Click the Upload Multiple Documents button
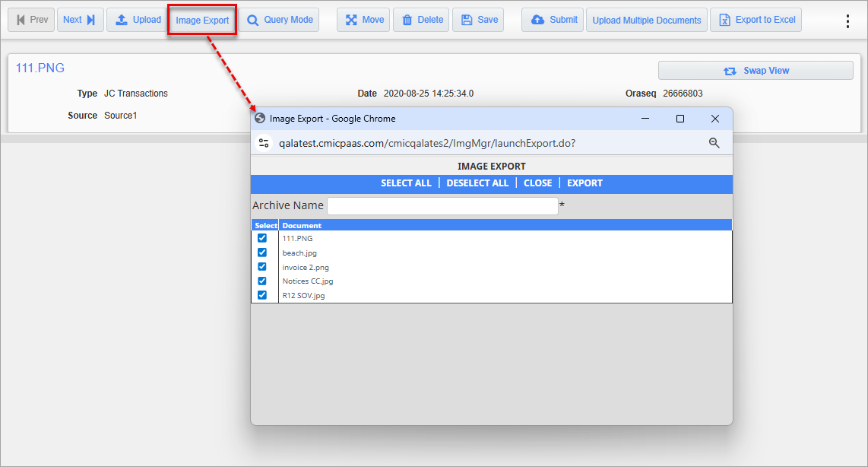This screenshot has height=467, width=868. [x=646, y=20]
